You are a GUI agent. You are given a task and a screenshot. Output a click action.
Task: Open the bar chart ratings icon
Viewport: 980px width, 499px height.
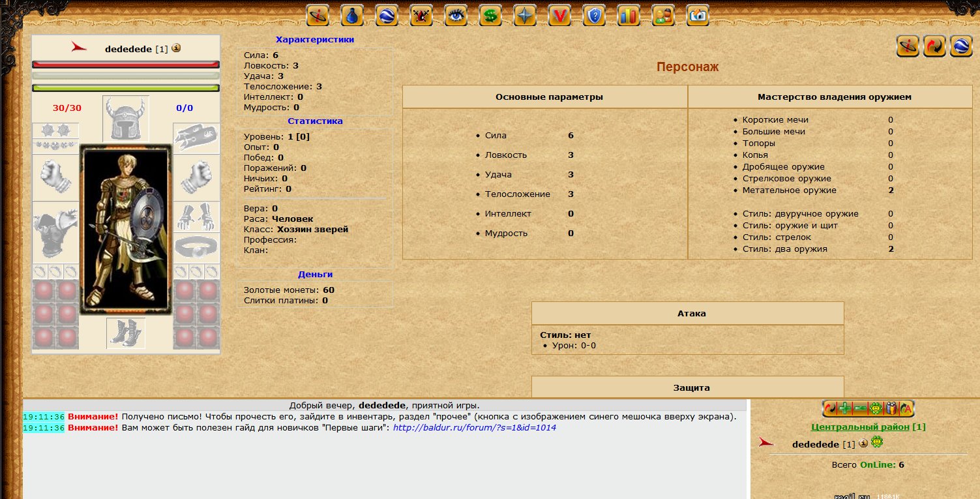tap(628, 16)
